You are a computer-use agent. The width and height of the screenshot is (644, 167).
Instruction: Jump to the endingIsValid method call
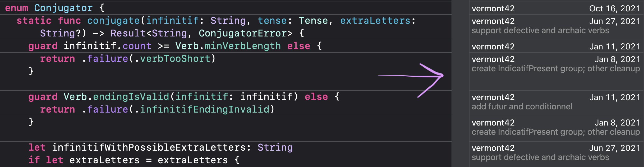click(131, 97)
